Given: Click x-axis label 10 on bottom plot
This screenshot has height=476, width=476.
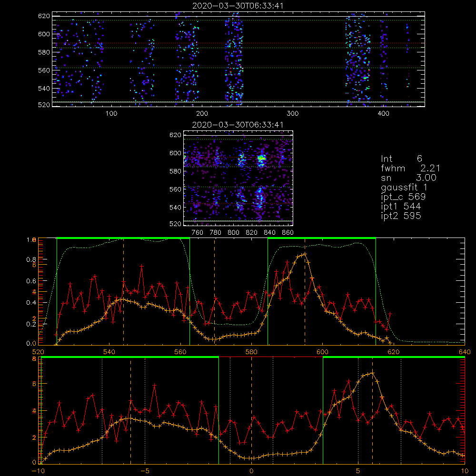Looking at the screenshot, I should [x=465, y=471].
